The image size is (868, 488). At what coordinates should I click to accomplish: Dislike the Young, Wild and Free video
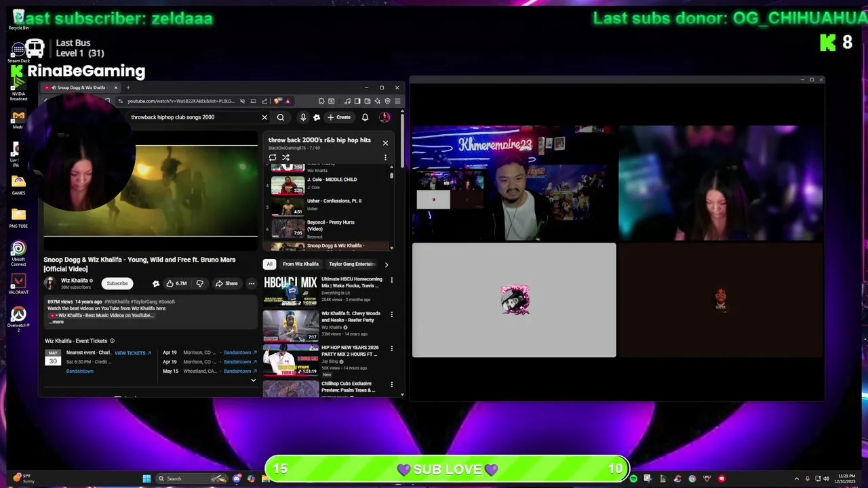pos(199,283)
